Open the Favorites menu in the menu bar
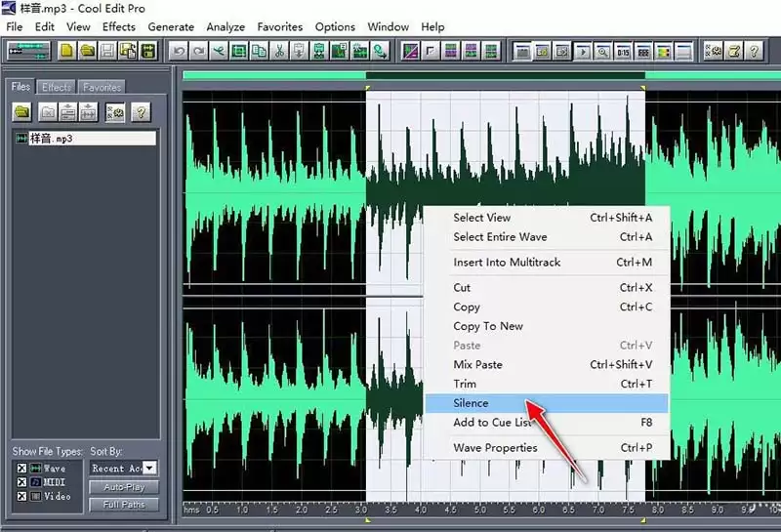 point(280,27)
